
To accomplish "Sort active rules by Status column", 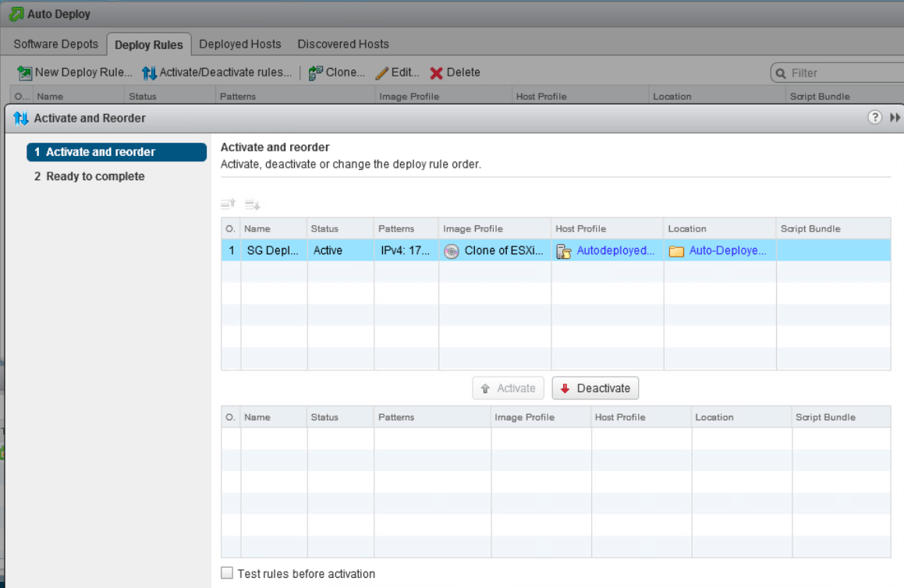I will pyautogui.click(x=340, y=228).
